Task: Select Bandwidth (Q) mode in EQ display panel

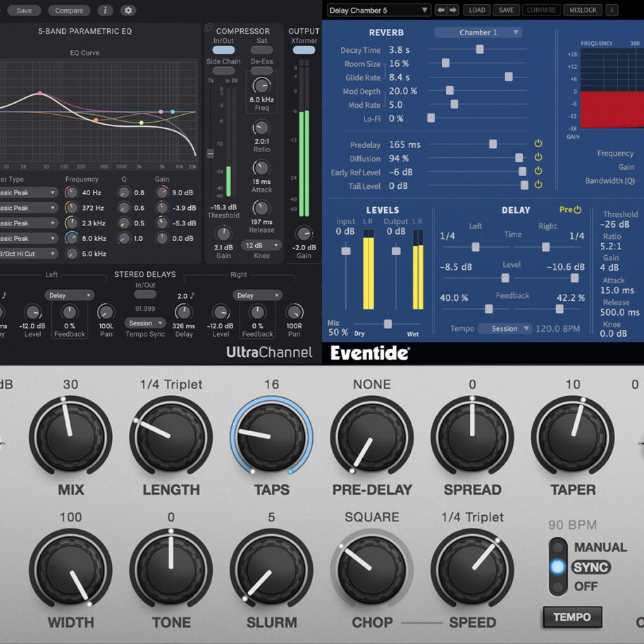Action: tap(613, 180)
